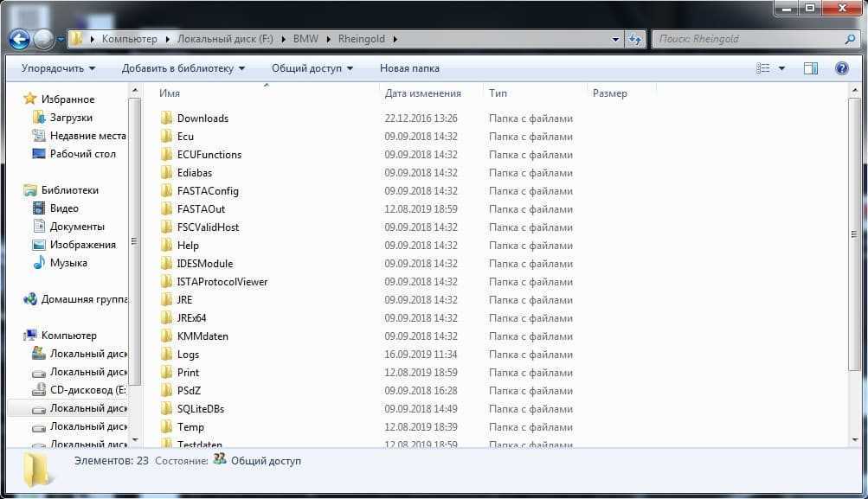Sort by the Дата изменения column header
The width and height of the screenshot is (868, 499).
[422, 93]
